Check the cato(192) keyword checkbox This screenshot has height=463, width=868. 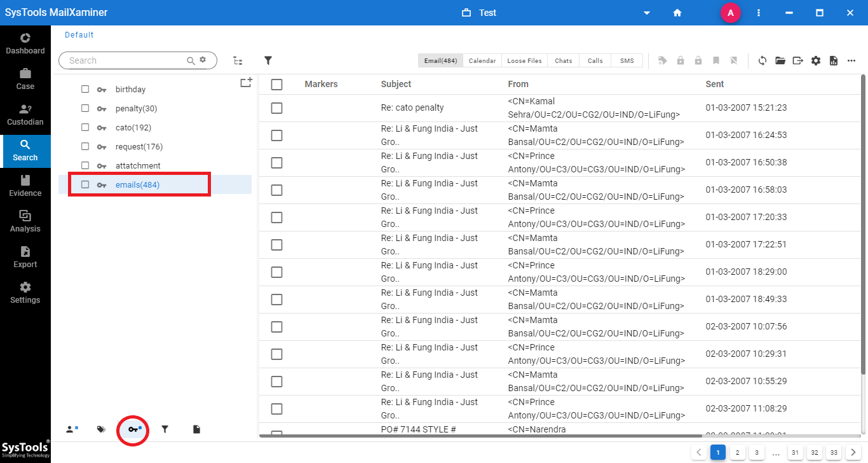85,127
